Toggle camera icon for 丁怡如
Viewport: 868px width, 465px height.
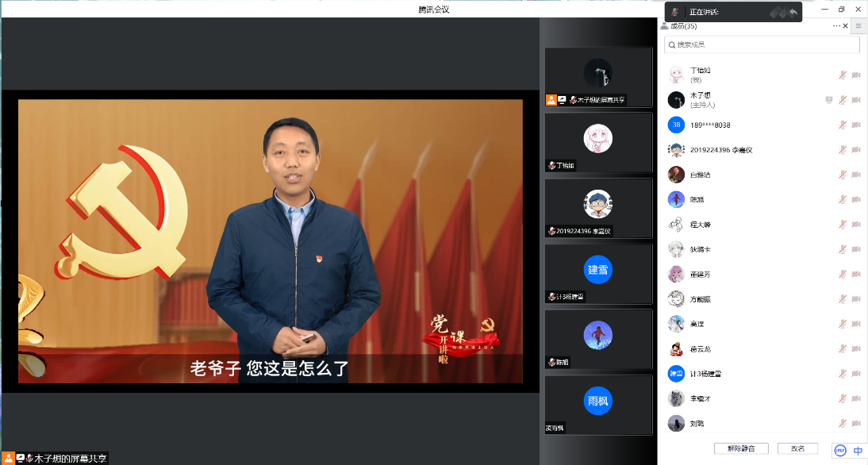click(856, 75)
